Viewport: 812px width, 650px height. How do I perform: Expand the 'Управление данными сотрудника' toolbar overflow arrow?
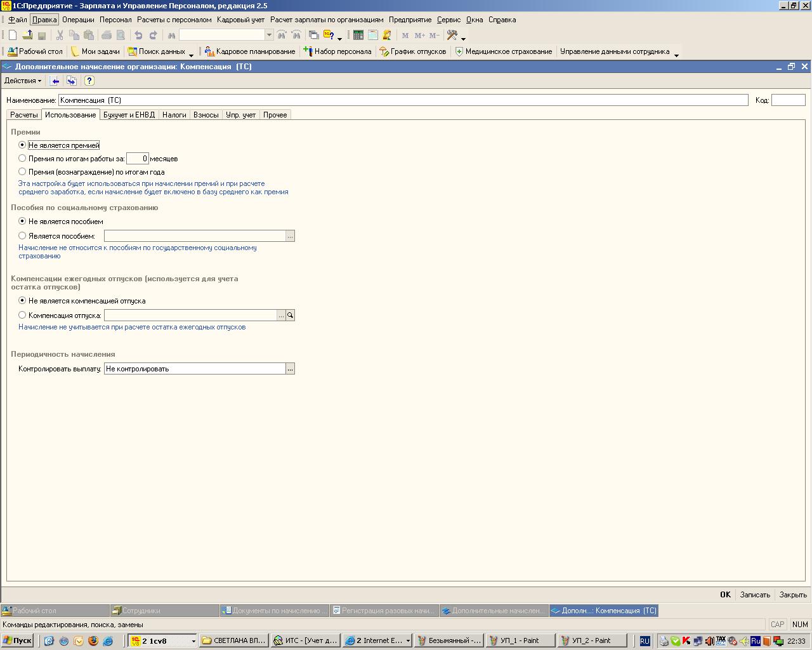point(676,54)
